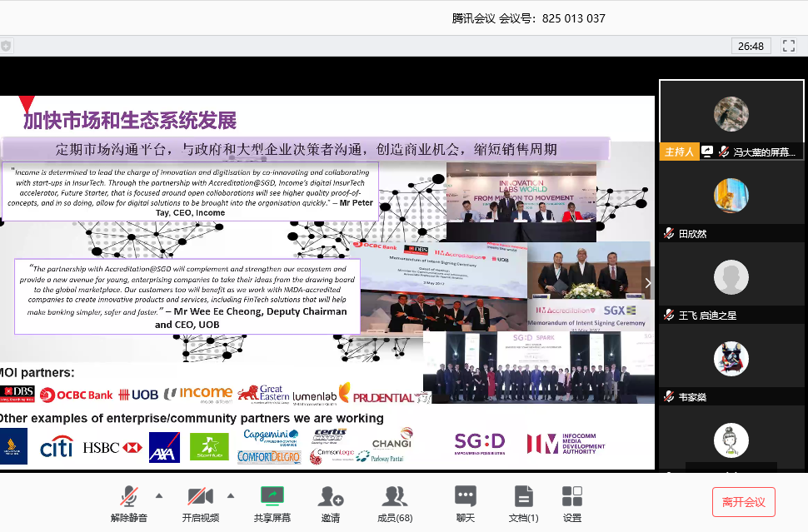Click the 主持人 host badge
Viewport: 808px width, 532px height.
[679, 152]
